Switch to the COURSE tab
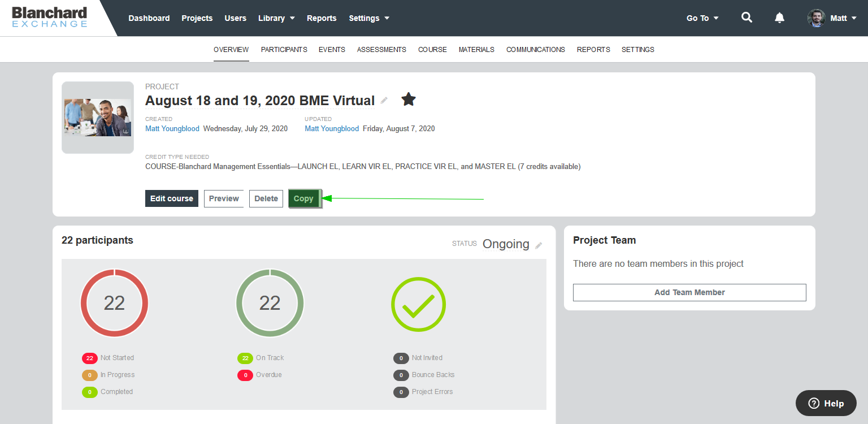Image resolution: width=868 pixels, height=424 pixels. click(432, 50)
